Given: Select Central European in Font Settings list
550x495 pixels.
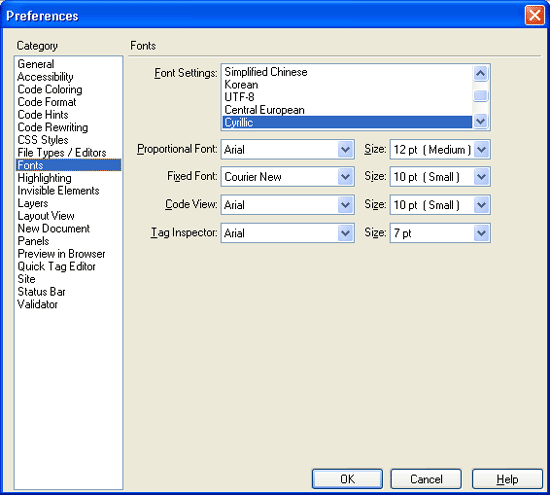Looking at the screenshot, I should coord(264,110).
